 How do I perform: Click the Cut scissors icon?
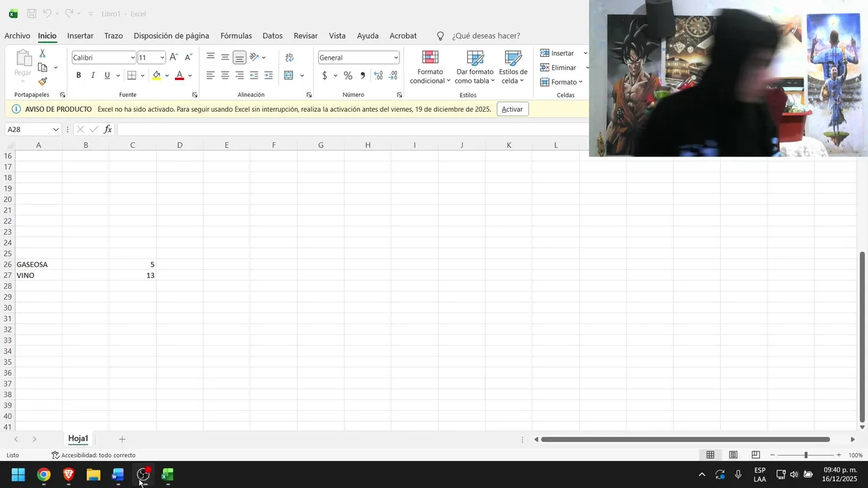click(42, 54)
